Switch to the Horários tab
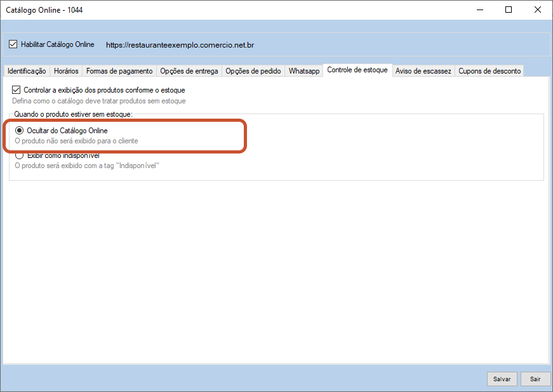 66,71
